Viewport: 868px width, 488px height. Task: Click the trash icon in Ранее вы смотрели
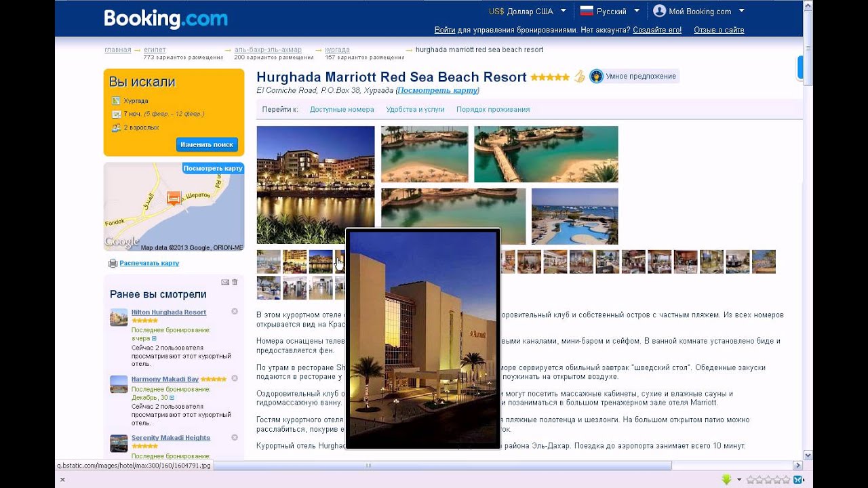coord(235,282)
